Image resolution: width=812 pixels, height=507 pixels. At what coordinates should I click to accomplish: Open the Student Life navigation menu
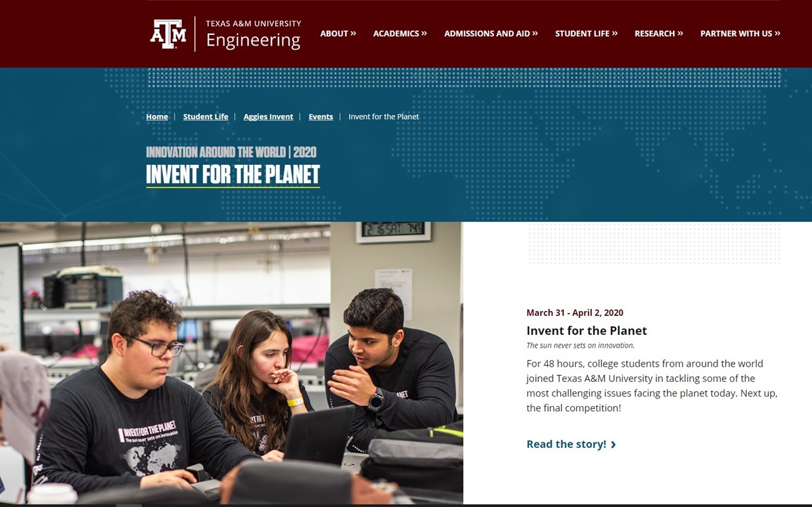tap(586, 34)
